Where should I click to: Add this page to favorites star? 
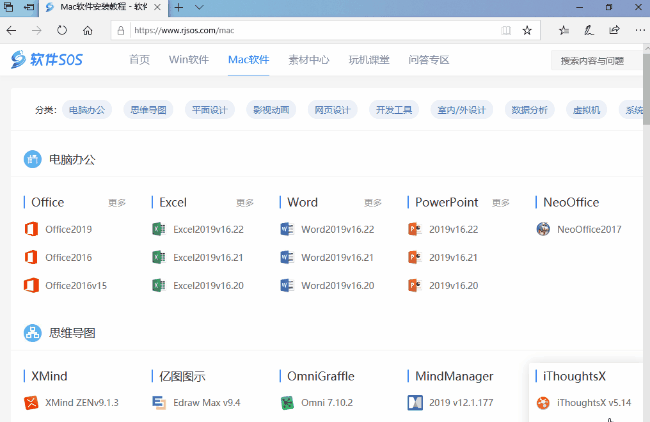527,30
